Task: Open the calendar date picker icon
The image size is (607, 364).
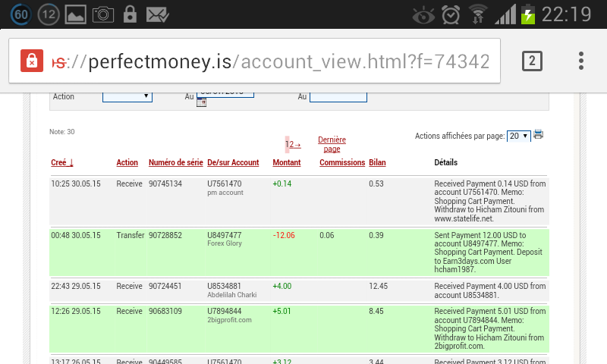Action: coord(201,102)
